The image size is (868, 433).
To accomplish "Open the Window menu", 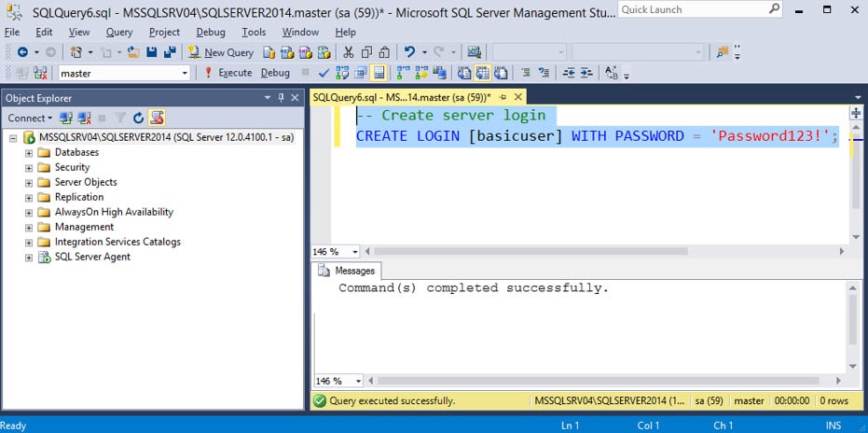I will pos(300,32).
